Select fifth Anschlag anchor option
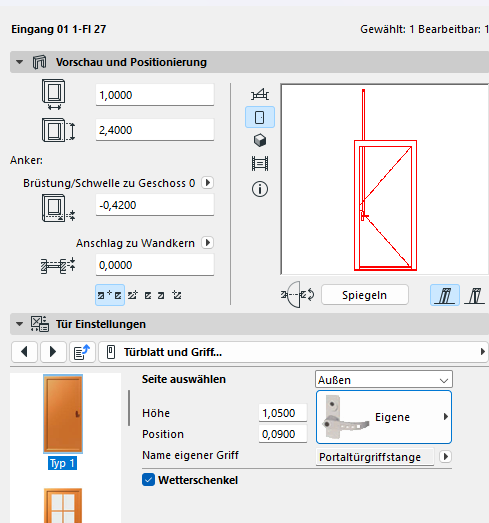Image resolution: width=489 pixels, height=523 pixels. click(x=177, y=295)
